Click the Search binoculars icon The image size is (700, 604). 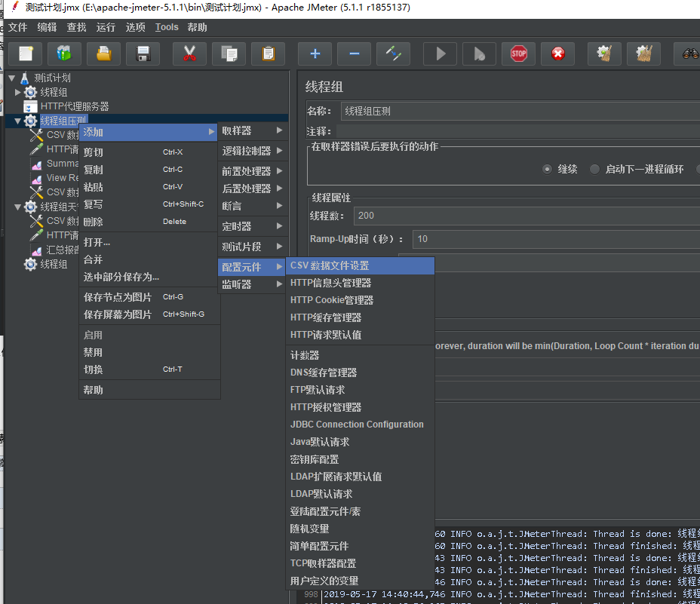690,54
